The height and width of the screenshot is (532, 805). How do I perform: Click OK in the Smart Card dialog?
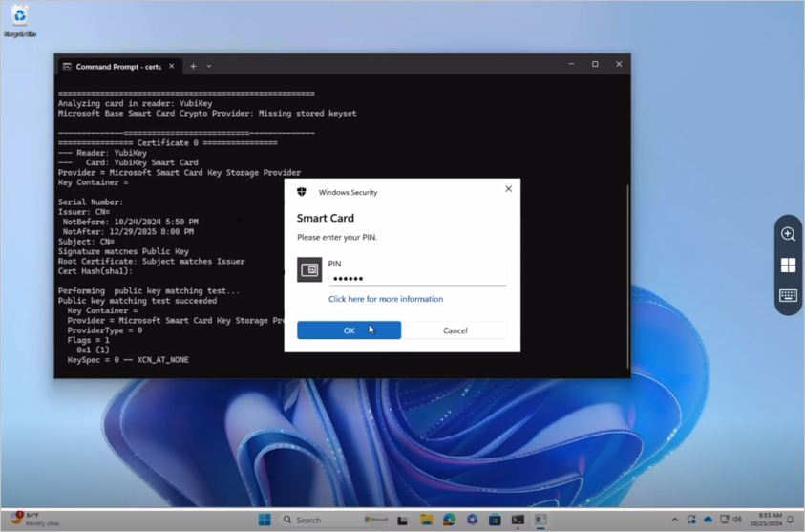pyautogui.click(x=349, y=330)
